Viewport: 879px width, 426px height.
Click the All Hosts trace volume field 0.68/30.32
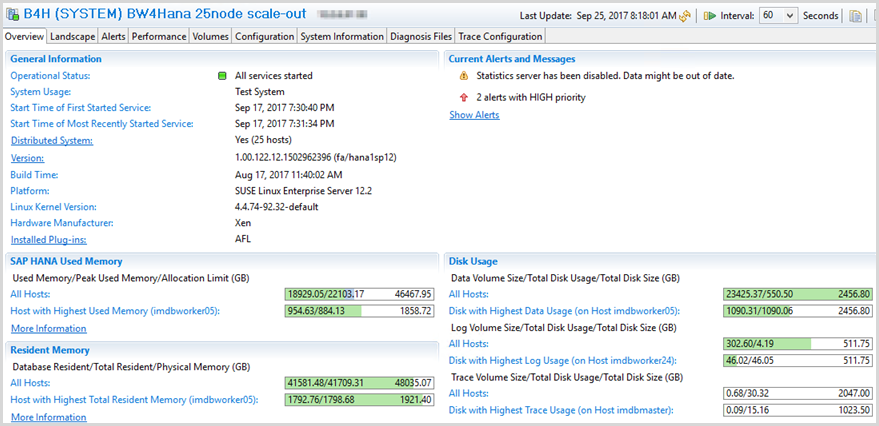798,393
